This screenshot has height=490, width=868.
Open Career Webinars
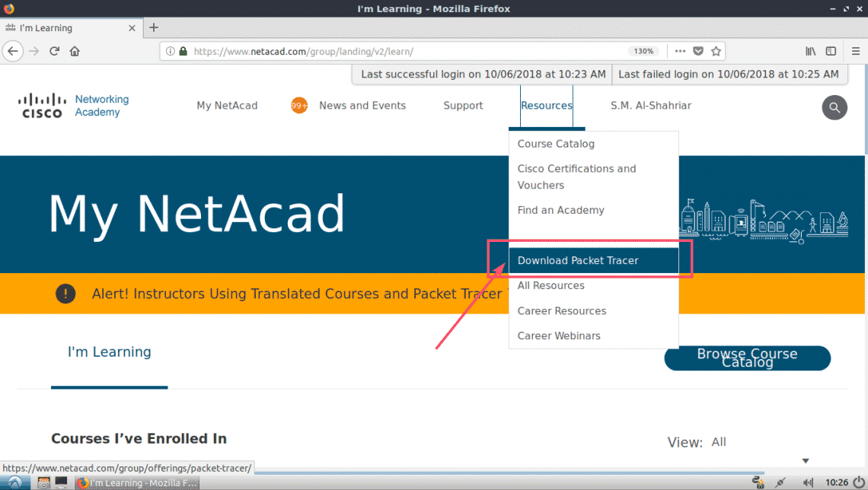593,336
